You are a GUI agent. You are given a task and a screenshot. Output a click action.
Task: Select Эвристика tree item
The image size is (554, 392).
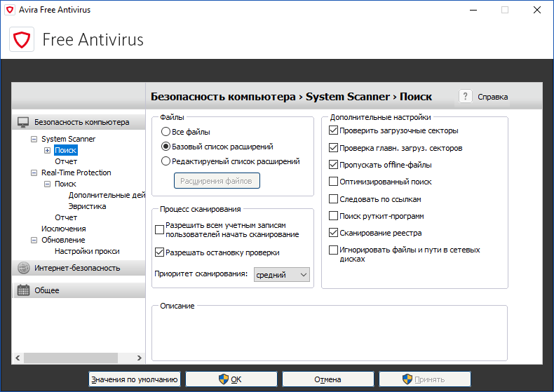pos(87,206)
